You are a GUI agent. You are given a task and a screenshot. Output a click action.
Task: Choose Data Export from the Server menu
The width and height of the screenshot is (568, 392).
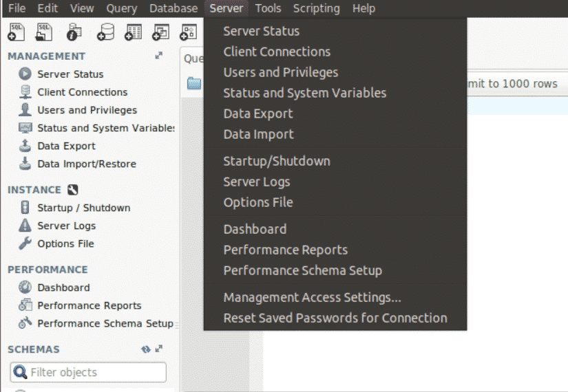[x=258, y=113]
